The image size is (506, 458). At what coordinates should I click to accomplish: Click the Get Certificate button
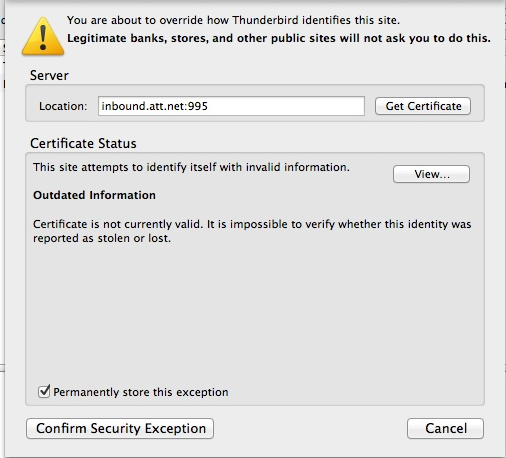pos(423,106)
